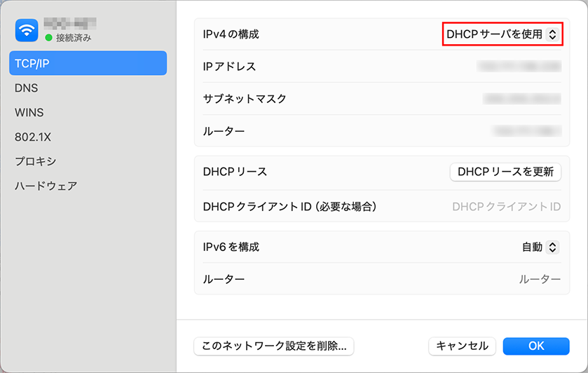Click the blurred サブネットマスク value
Image resolution: width=588 pixels, height=373 pixels.
522,99
